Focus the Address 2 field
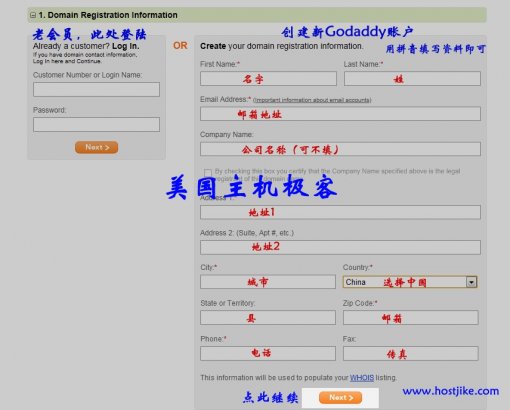The height and width of the screenshot is (410, 510). (340, 247)
